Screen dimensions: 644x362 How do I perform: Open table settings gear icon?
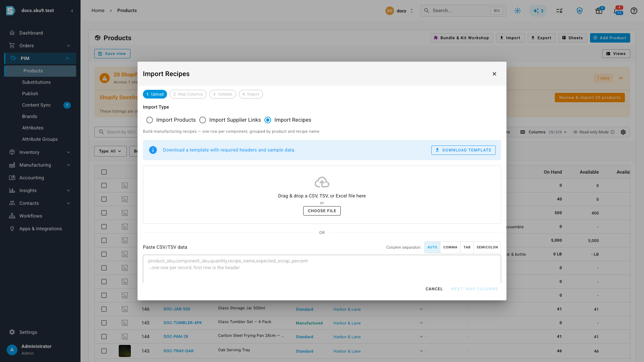click(x=623, y=132)
